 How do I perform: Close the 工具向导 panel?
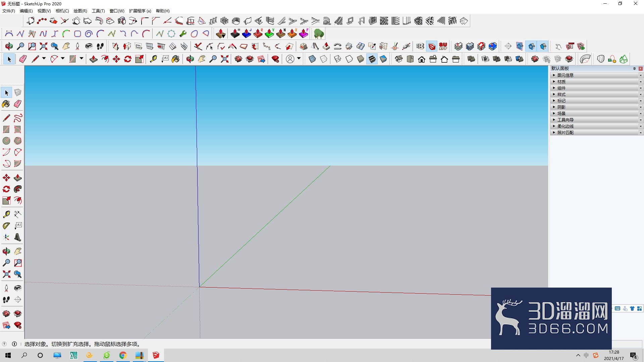pos(641,120)
